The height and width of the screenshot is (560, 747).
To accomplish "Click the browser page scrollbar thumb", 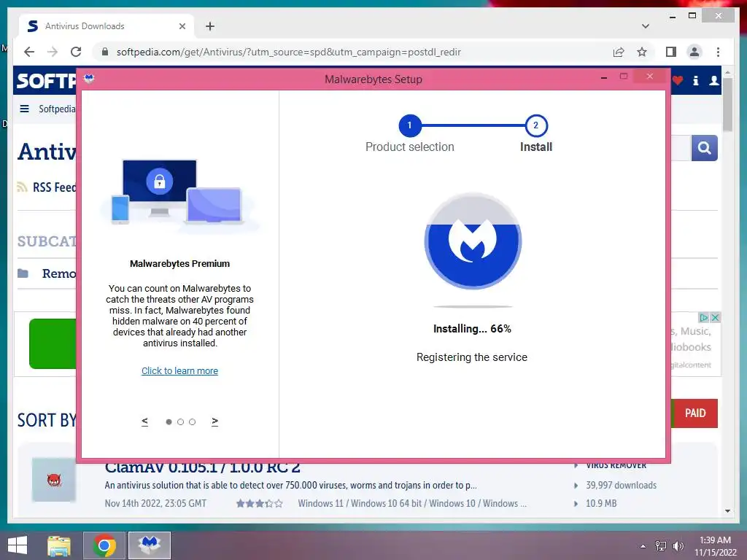I will coord(727,105).
